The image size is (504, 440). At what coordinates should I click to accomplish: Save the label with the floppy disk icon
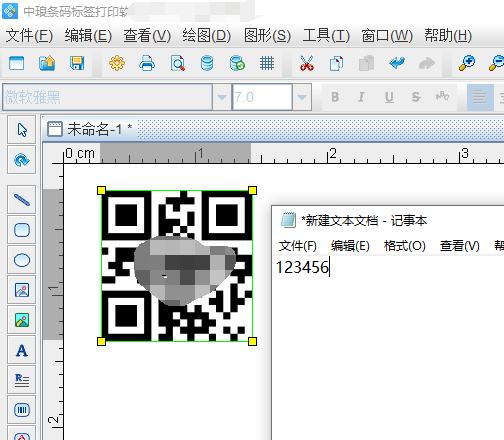pyautogui.click(x=77, y=63)
